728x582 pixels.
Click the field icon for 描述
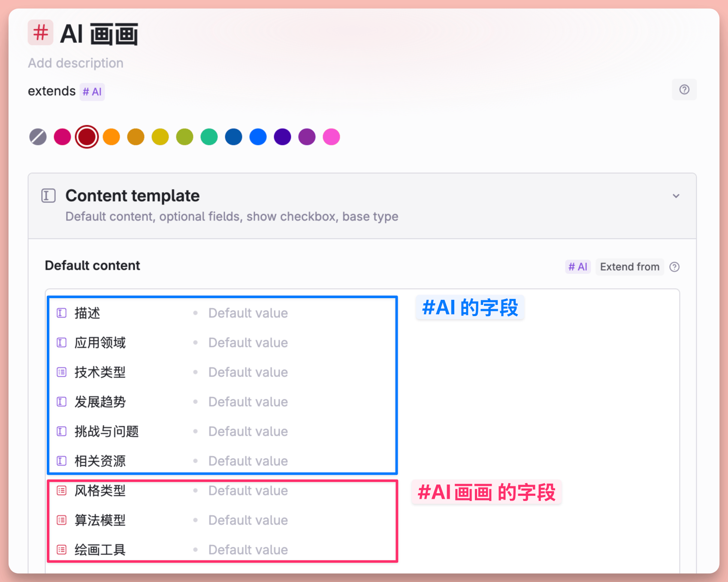(62, 313)
